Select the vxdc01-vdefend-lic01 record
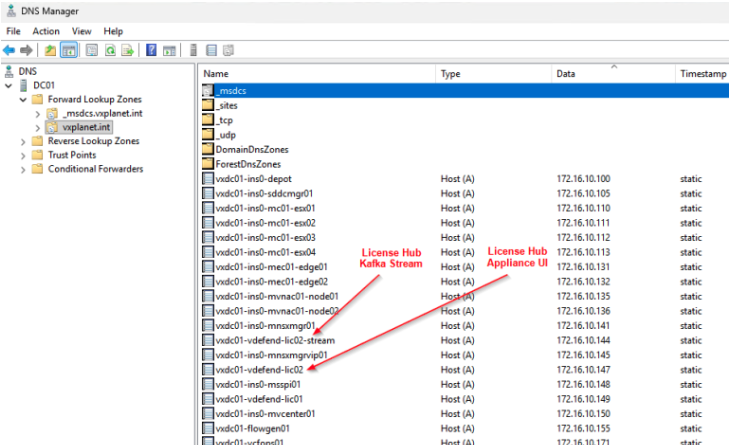The width and height of the screenshot is (730, 445). coord(259,399)
